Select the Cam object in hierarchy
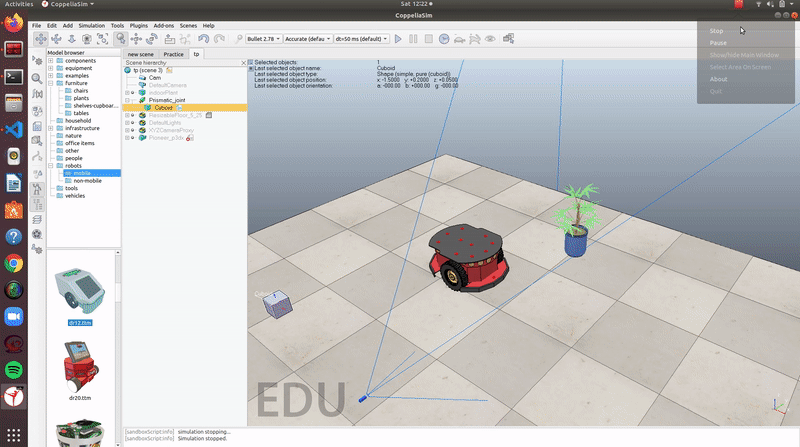The width and height of the screenshot is (800, 447). coord(155,78)
